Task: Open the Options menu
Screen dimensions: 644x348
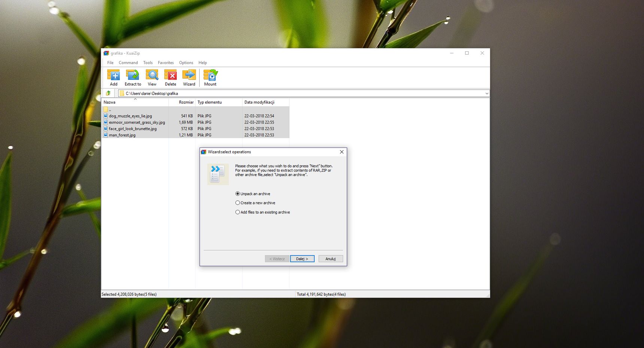Action: [x=186, y=63]
